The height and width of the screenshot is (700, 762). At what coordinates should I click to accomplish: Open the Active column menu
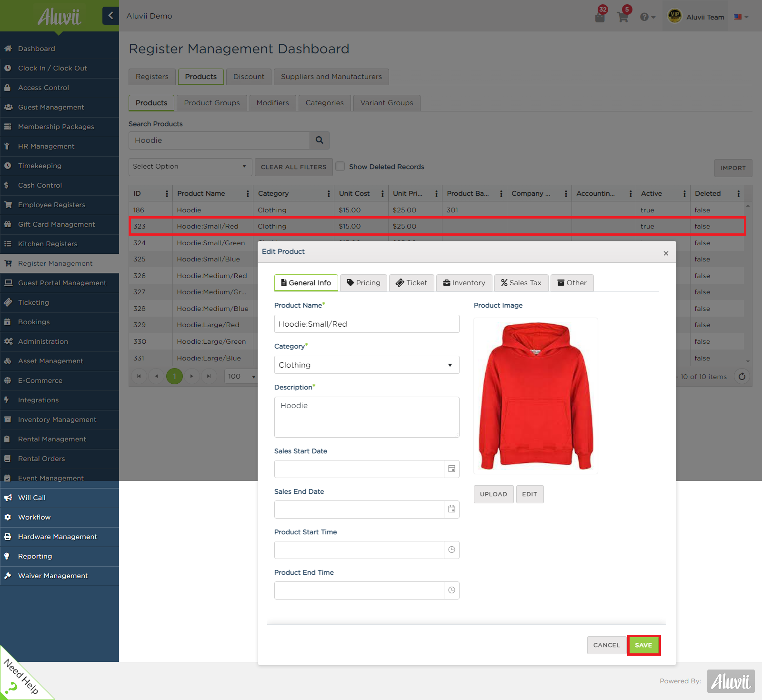tap(684, 194)
